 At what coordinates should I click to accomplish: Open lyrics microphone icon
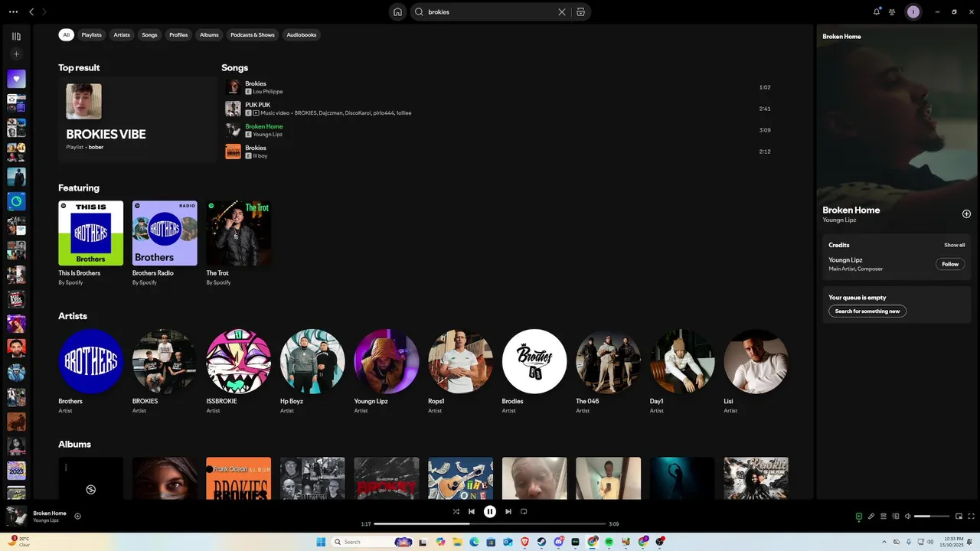coord(871,516)
